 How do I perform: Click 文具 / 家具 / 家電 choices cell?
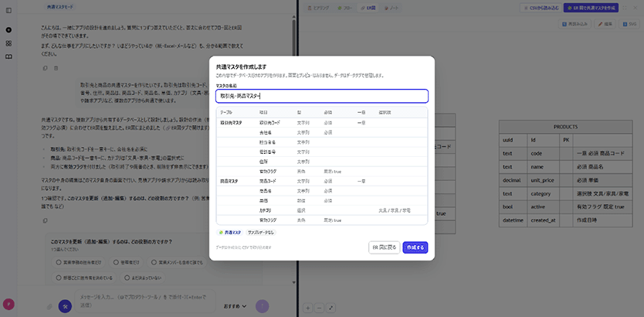pyautogui.click(x=395, y=210)
